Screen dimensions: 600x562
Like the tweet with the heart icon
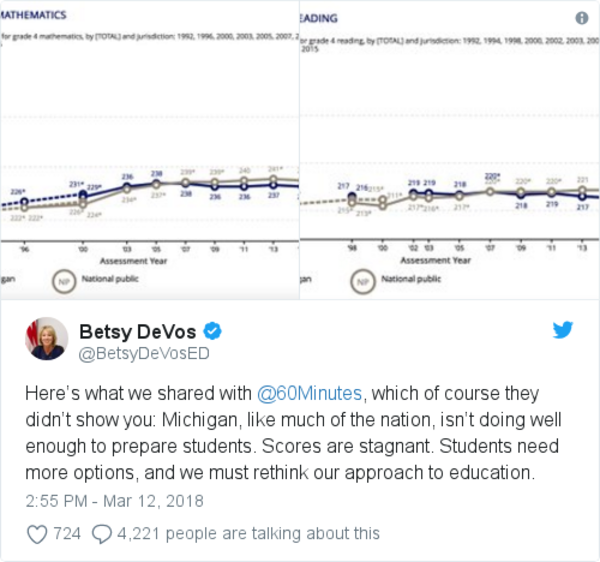37,534
